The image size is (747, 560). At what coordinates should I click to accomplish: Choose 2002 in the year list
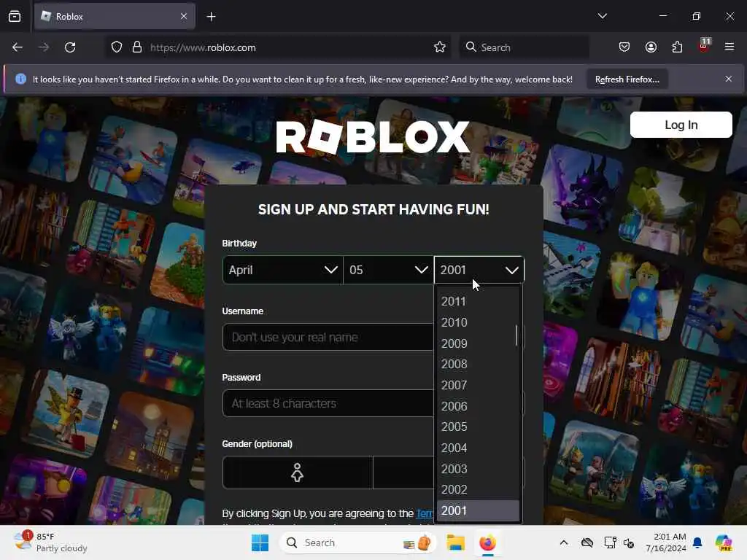point(478,489)
